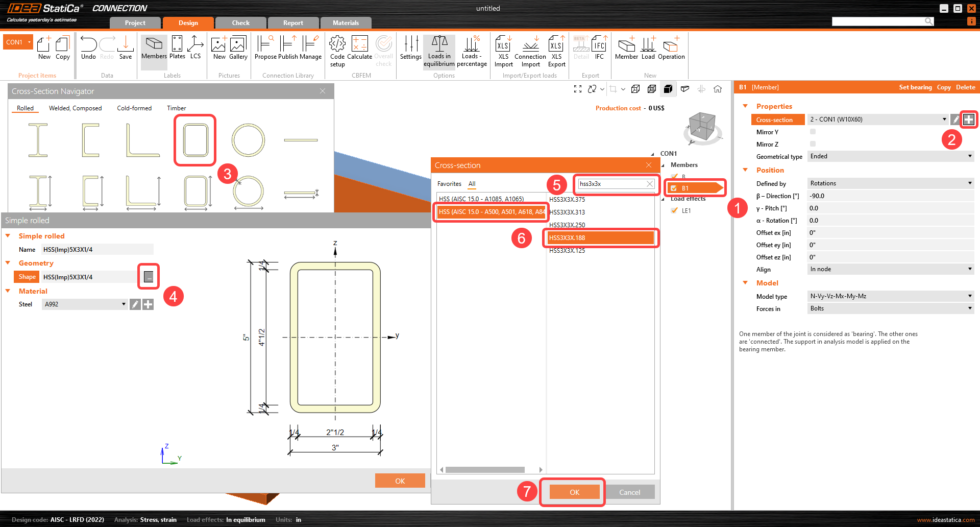Expand the Model type dropdown

coord(891,296)
